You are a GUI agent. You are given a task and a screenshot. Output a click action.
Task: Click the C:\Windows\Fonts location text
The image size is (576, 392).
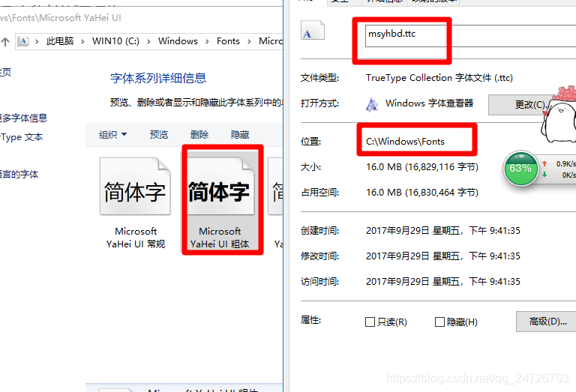405,142
